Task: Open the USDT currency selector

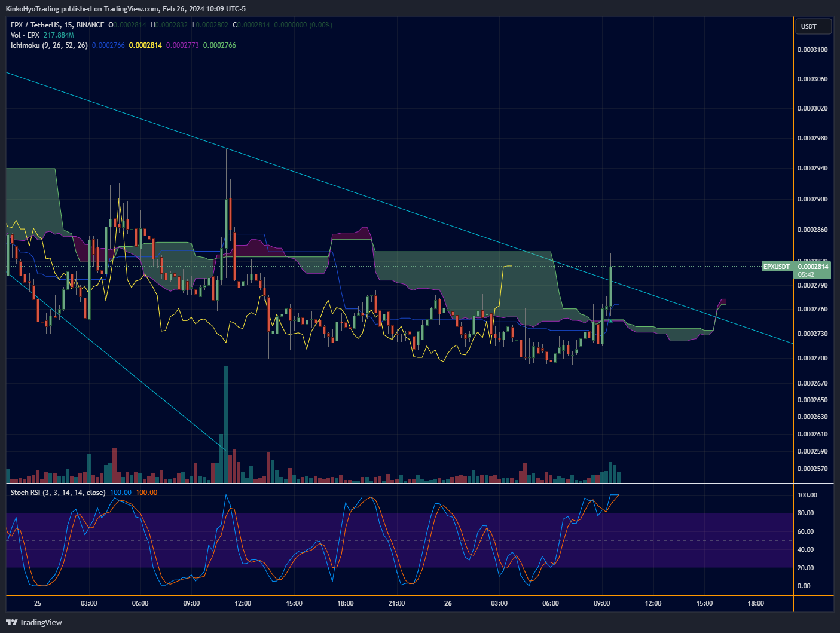Action: coord(813,26)
